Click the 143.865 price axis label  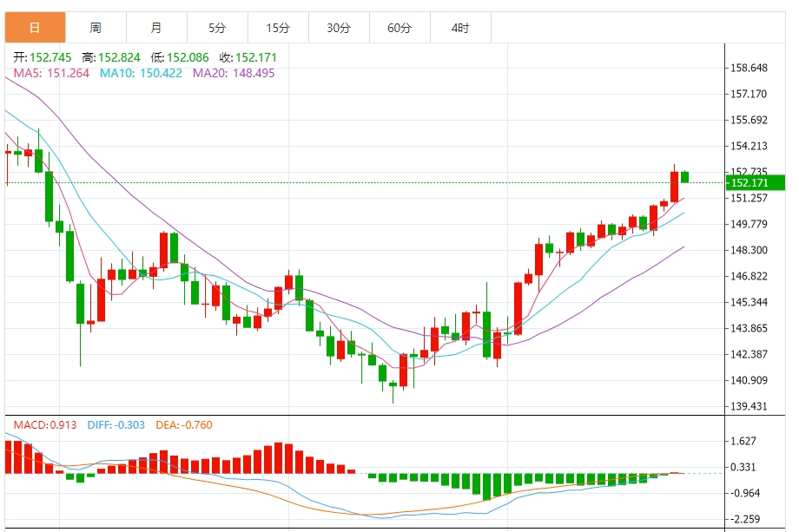[749, 328]
